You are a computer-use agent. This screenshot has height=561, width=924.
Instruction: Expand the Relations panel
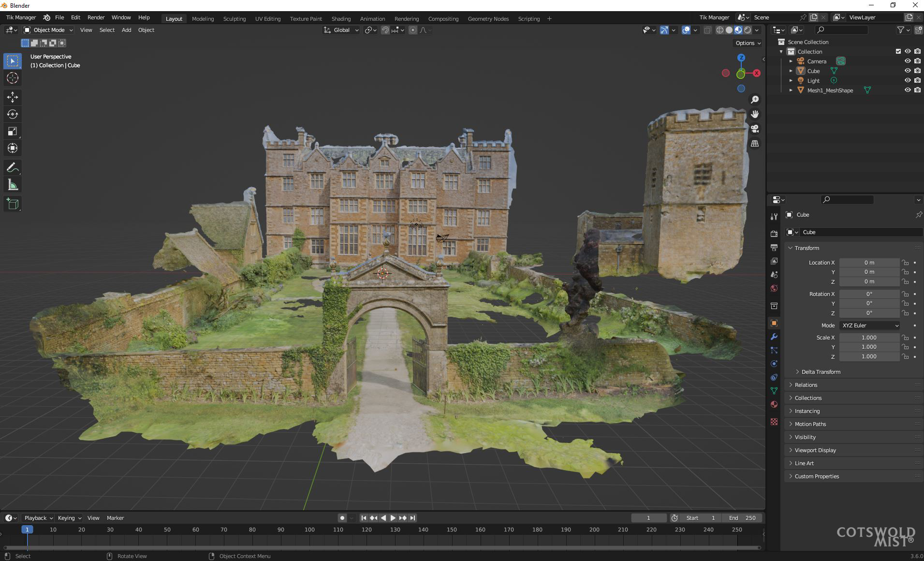click(806, 385)
